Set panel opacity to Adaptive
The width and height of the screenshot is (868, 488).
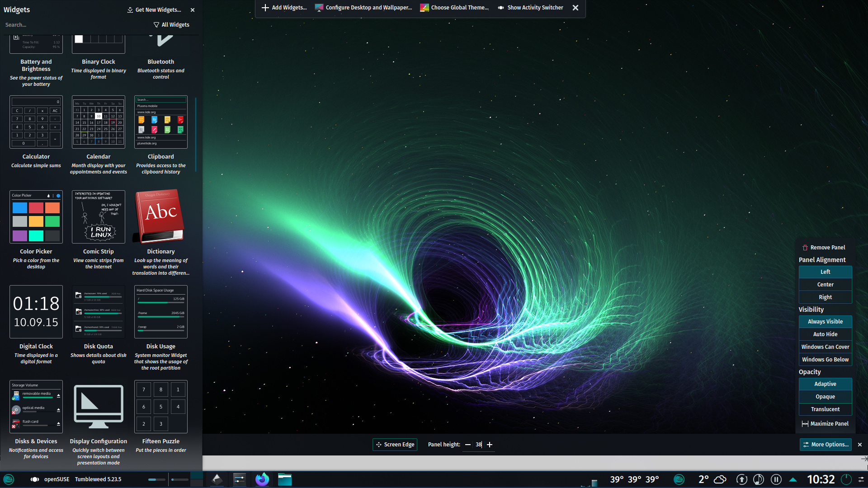pos(826,384)
